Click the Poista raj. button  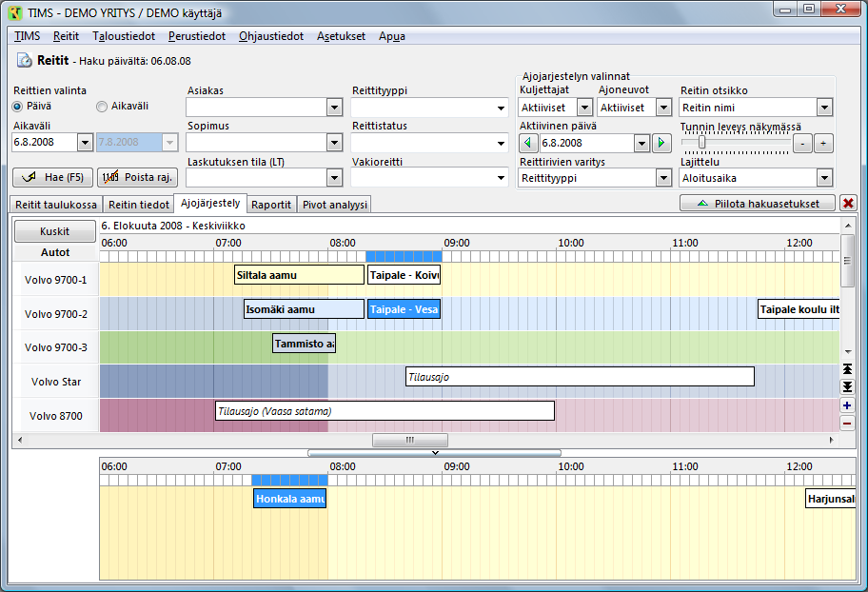click(137, 177)
